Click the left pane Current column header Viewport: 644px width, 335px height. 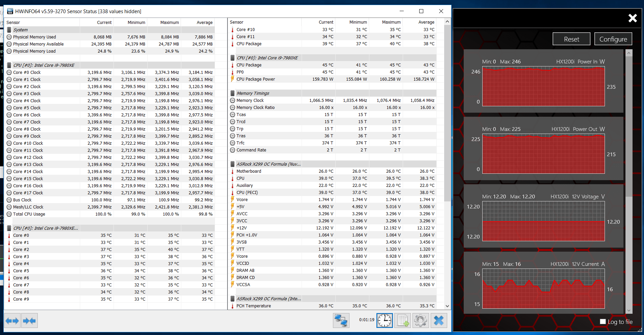tap(104, 22)
